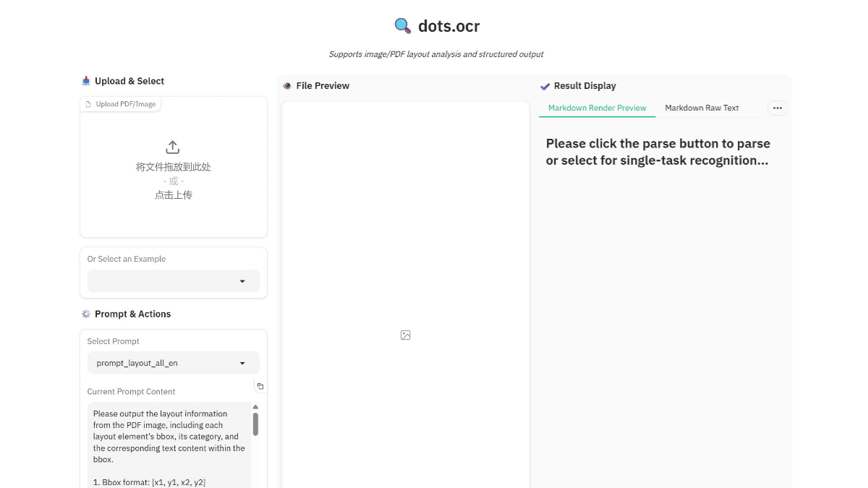Viewport: 868px width, 488px height.
Task: Click the image placeholder icon in File Preview
Action: 406,335
